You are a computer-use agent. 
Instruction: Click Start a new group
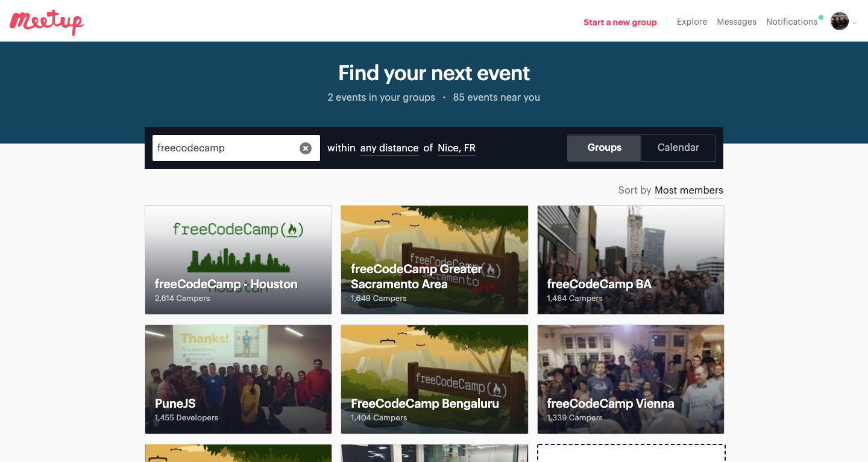click(620, 22)
